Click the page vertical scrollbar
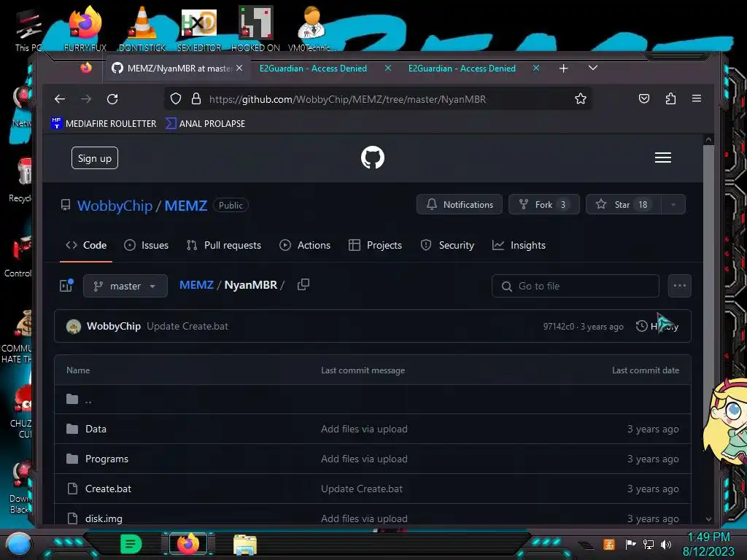The image size is (747, 560). click(708, 329)
